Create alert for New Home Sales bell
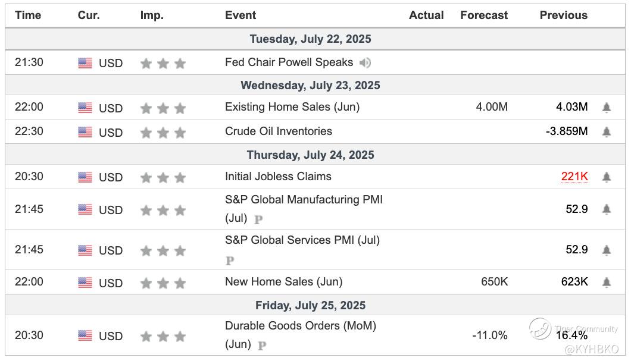This screenshot has width=631, height=364. pyautogui.click(x=606, y=282)
